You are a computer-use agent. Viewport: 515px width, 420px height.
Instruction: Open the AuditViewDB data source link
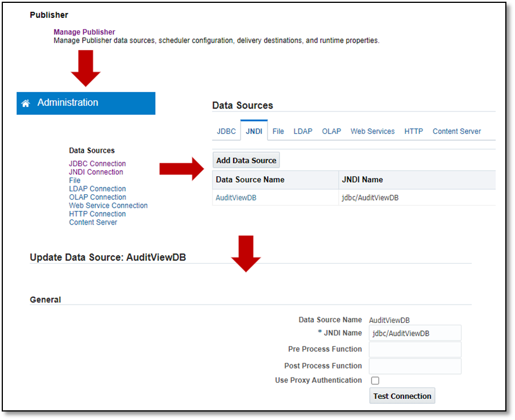pos(240,198)
